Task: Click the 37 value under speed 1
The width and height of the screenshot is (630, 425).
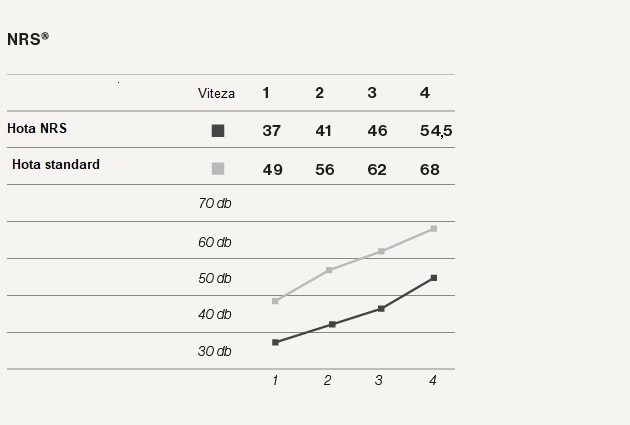Action: tap(272, 131)
